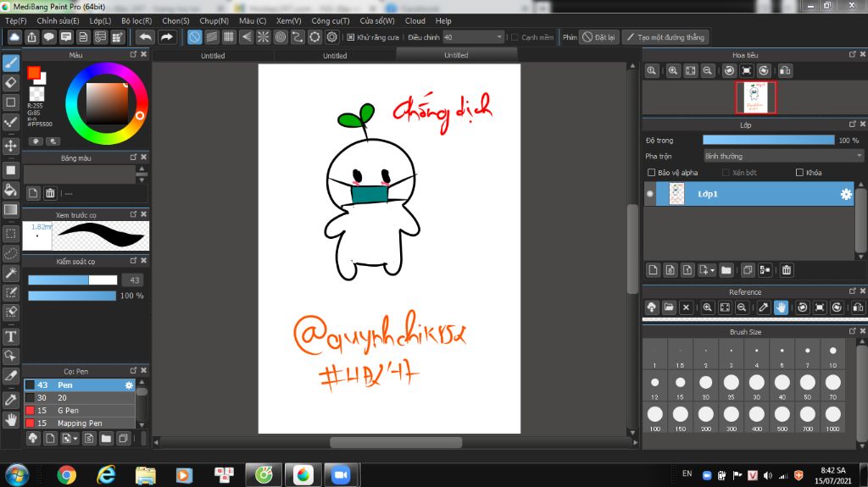The width and height of the screenshot is (868, 487).
Task: Enable the radial snap guide
Action: click(263, 37)
